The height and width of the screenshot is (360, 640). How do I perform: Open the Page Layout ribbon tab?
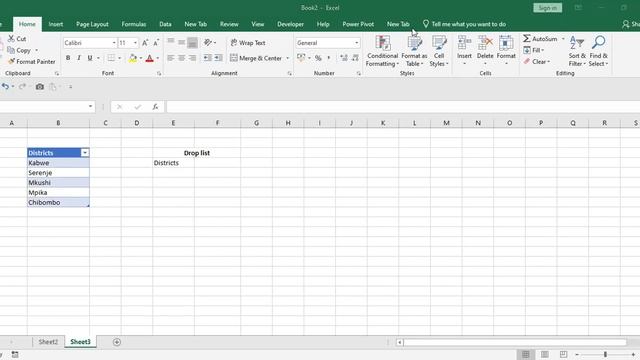click(x=92, y=24)
